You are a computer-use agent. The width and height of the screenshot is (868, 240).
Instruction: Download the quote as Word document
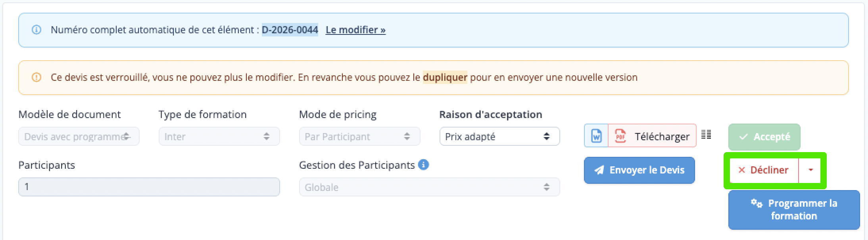point(596,136)
